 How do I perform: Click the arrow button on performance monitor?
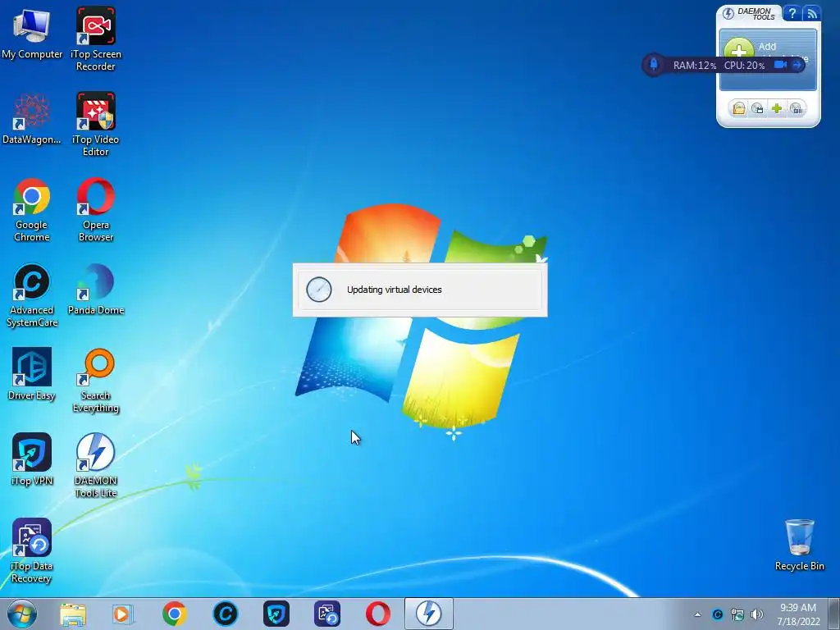(797, 65)
